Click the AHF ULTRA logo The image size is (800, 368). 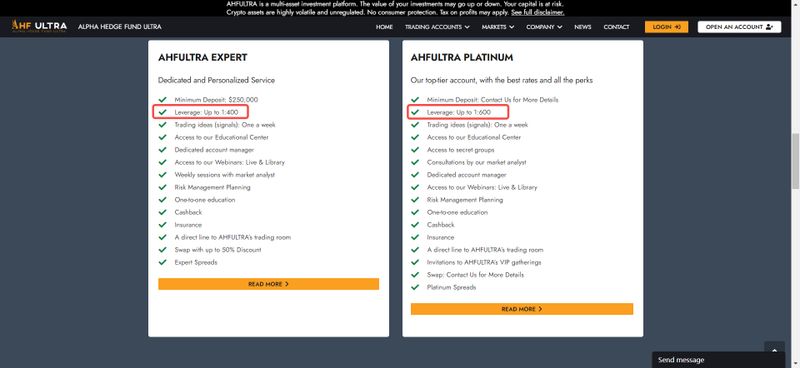point(39,26)
